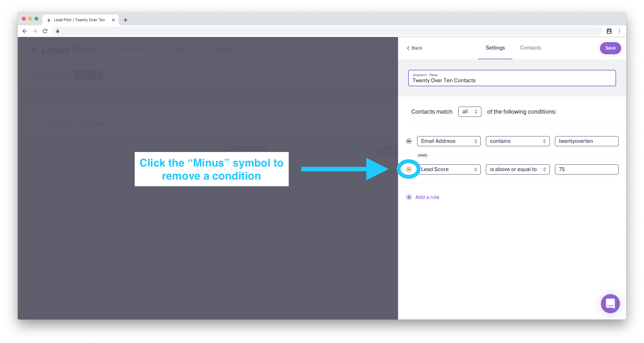Close the Lead Pilot browser tab
The image size is (644, 343).
pyautogui.click(x=113, y=20)
